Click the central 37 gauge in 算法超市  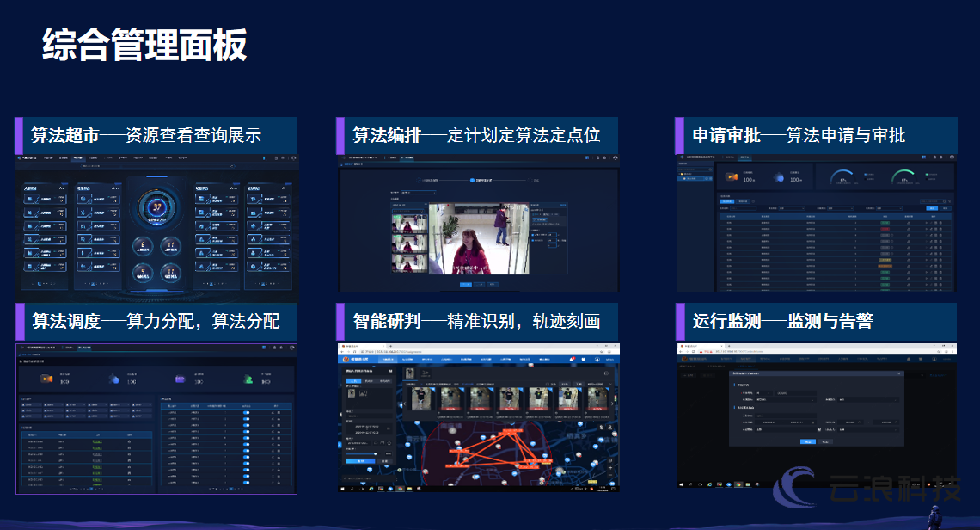coord(156,206)
